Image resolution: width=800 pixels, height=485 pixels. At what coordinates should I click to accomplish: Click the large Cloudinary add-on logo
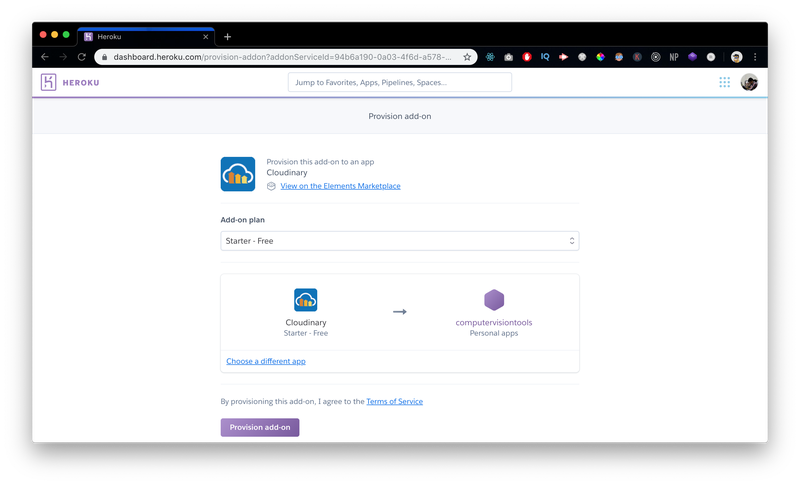pyautogui.click(x=238, y=174)
